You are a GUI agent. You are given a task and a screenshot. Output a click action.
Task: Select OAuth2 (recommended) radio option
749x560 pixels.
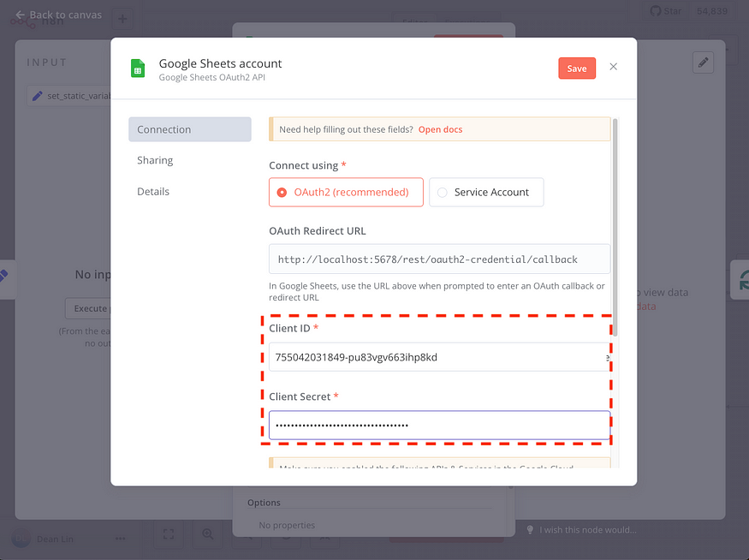point(346,192)
